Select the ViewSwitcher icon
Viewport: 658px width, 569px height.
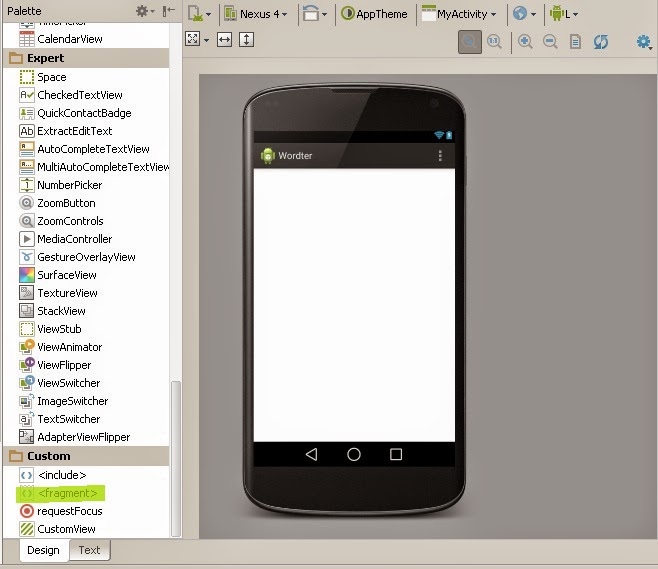coord(27,383)
